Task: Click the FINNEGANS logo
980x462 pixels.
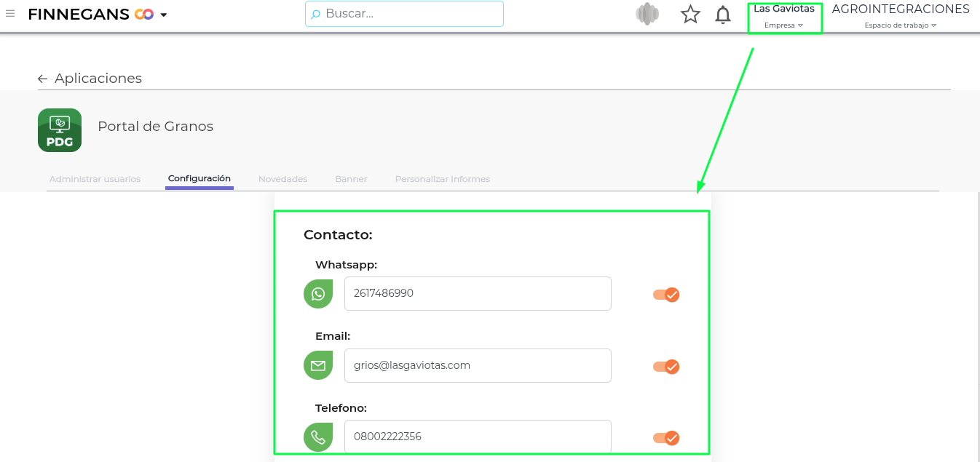Action: [90, 15]
